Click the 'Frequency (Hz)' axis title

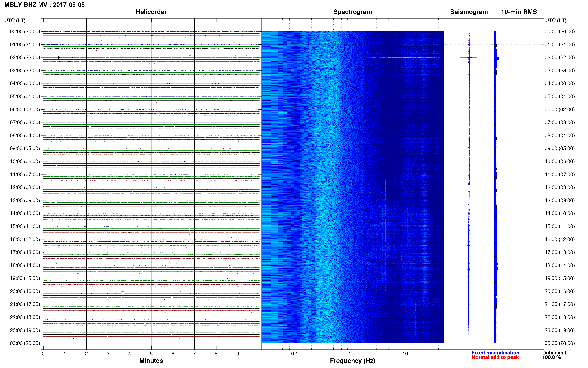click(x=352, y=361)
